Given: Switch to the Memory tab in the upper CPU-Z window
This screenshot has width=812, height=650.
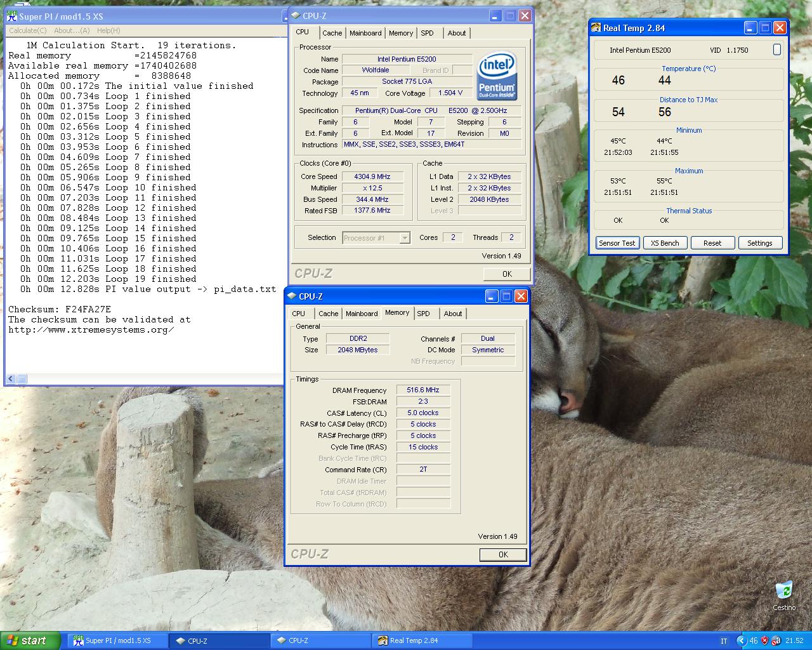Looking at the screenshot, I should pos(401,33).
